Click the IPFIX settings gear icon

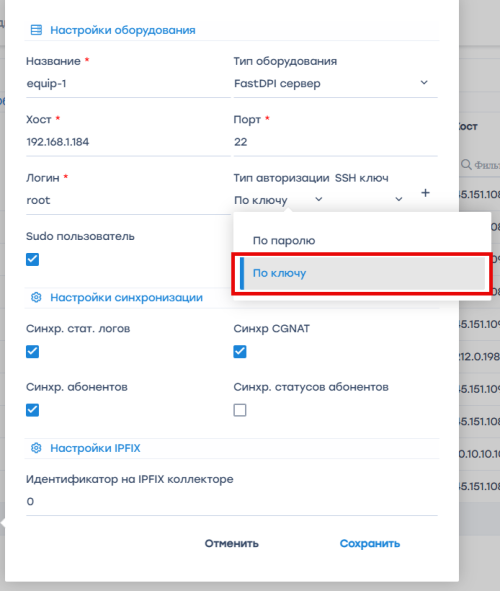click(36, 448)
